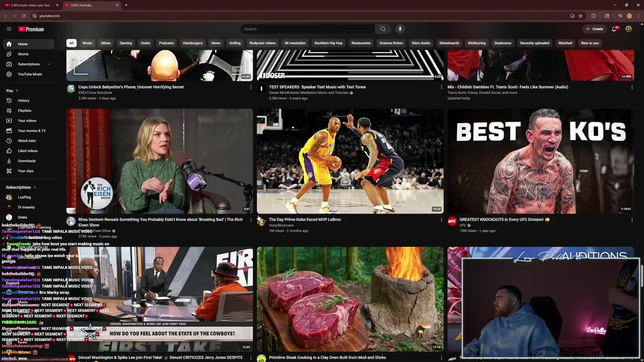Select the Podcasts filter chip
Image resolution: width=644 pixels, height=362 pixels.
[167, 43]
